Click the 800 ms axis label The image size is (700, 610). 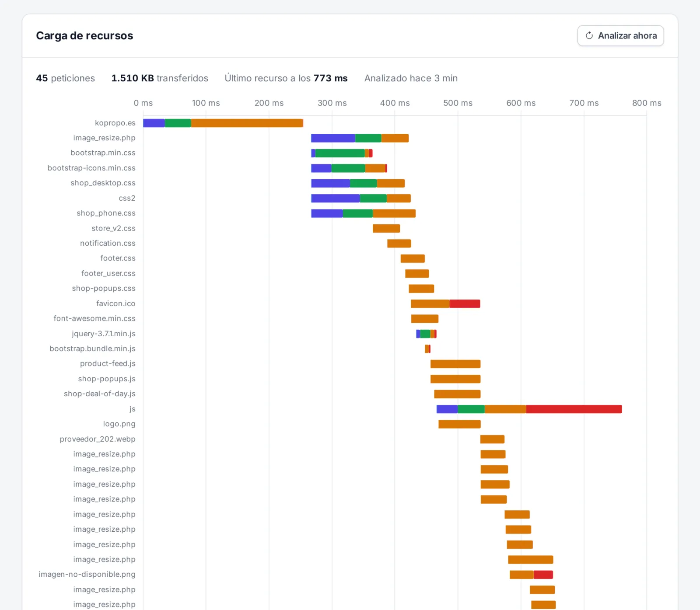click(647, 103)
